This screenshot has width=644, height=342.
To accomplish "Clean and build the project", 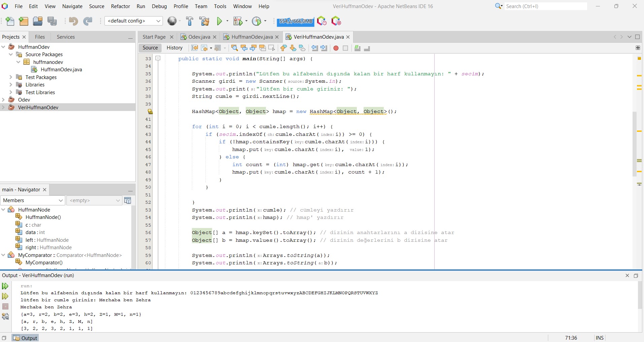I will pyautogui.click(x=204, y=21).
